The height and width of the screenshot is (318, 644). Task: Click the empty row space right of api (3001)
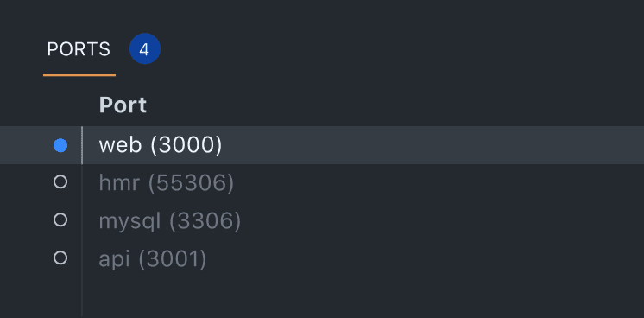(425, 258)
